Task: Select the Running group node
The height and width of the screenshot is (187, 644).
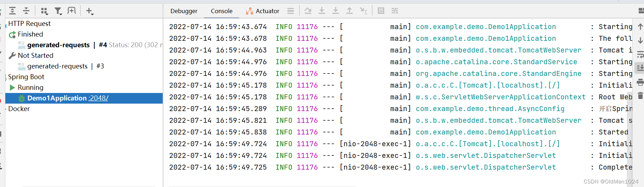Action: 30,87
